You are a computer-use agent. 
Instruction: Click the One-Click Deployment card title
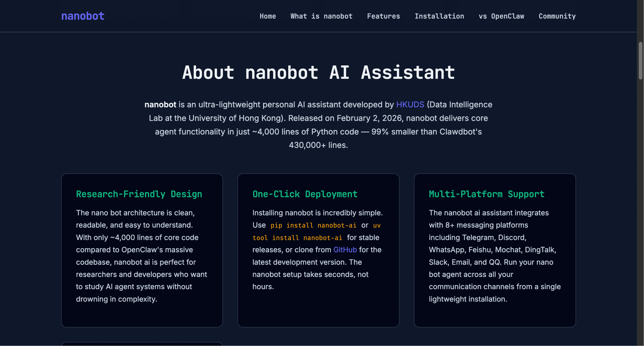305,194
